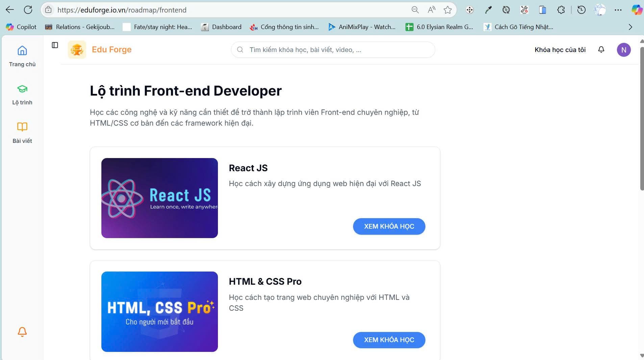
Task: Click the React JS course title
Action: point(248,168)
